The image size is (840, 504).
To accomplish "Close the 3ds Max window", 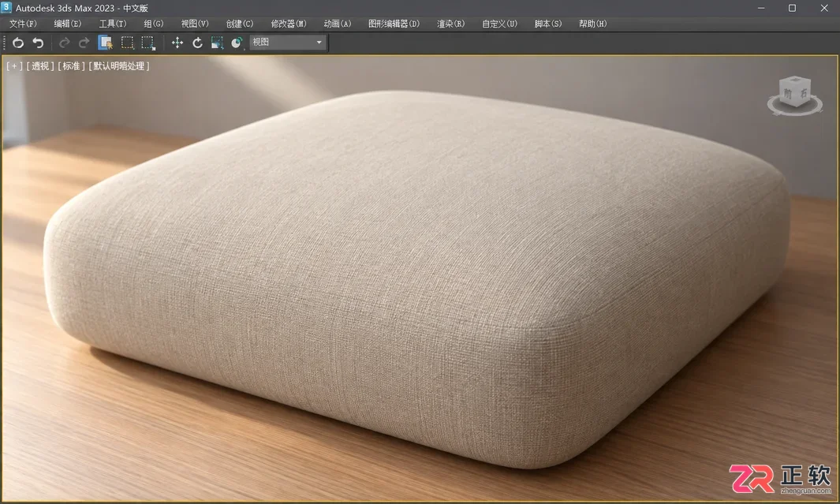I will 824,8.
